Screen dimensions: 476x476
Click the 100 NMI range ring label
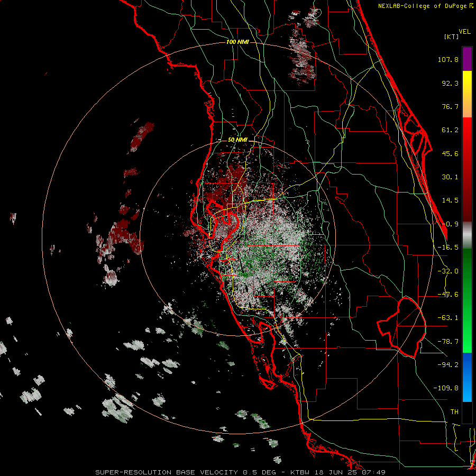(237, 42)
